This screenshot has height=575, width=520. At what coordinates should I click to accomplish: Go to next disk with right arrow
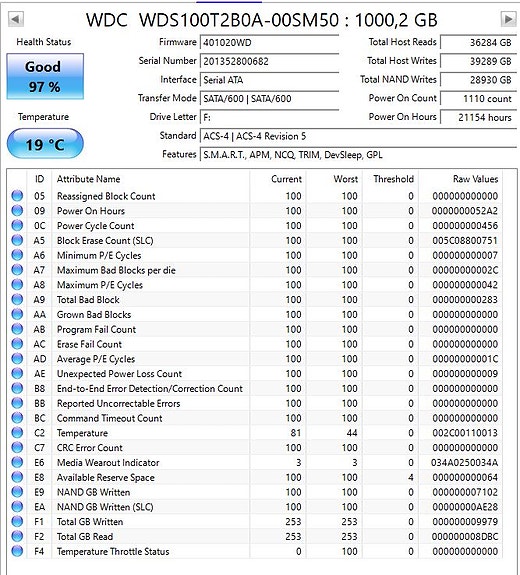click(508, 19)
